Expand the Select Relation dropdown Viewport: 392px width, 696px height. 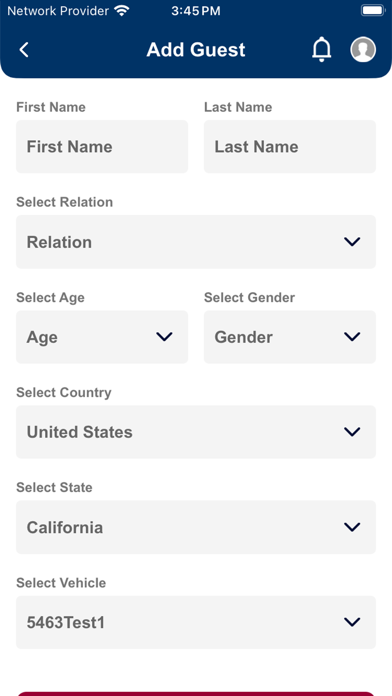[x=196, y=242]
